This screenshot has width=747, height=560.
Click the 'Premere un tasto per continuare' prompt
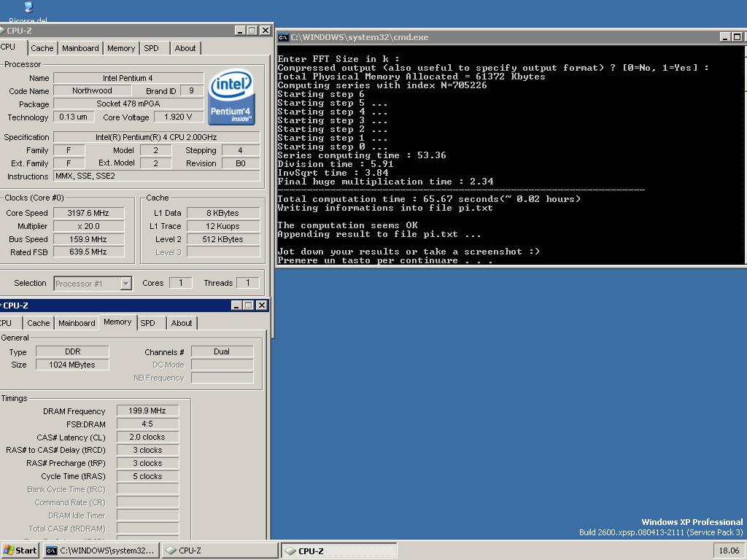tap(385, 260)
